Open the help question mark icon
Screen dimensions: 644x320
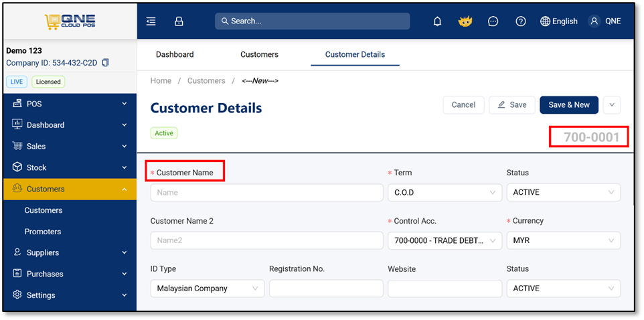(521, 21)
